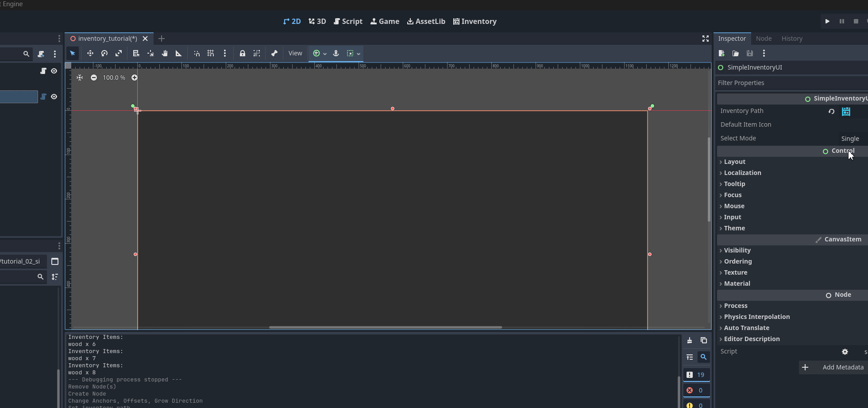
Task: Open Select Mode dropdown showing Single
Action: 853,139
